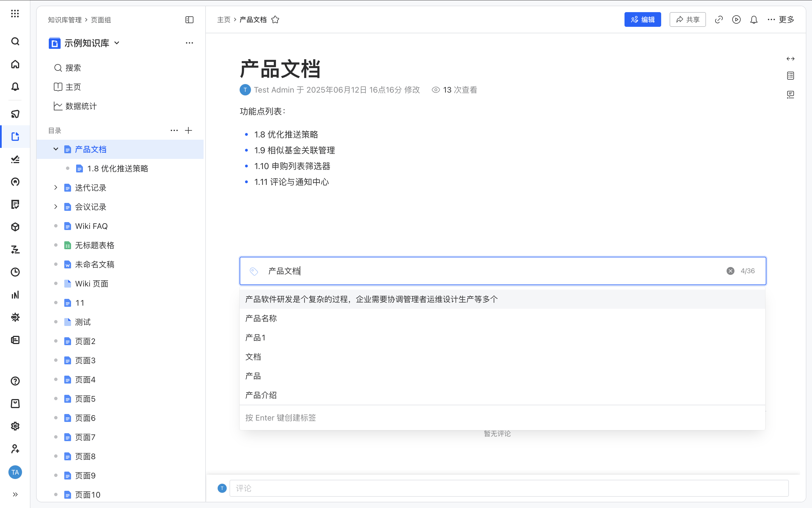This screenshot has height=508, width=812.
Task: Select tag suggestion 产品
Action: [502, 376]
